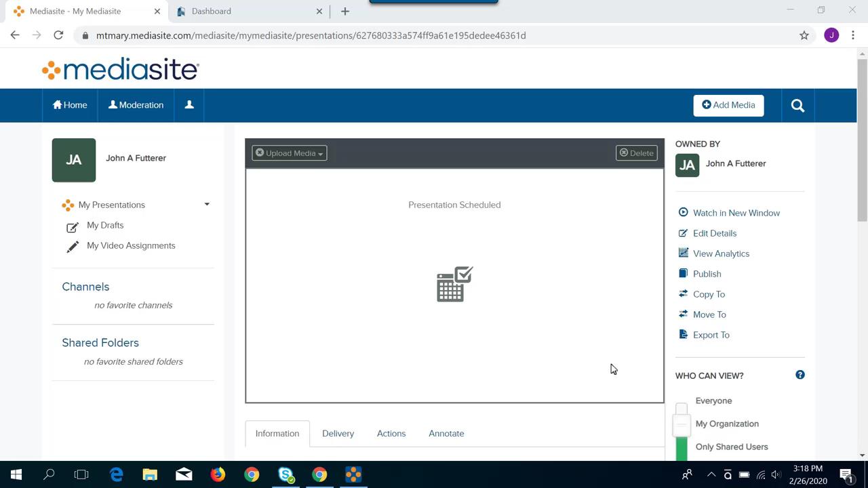Viewport: 868px width, 488px height.
Task: Open Skype from the Windows taskbar
Action: coord(285,474)
